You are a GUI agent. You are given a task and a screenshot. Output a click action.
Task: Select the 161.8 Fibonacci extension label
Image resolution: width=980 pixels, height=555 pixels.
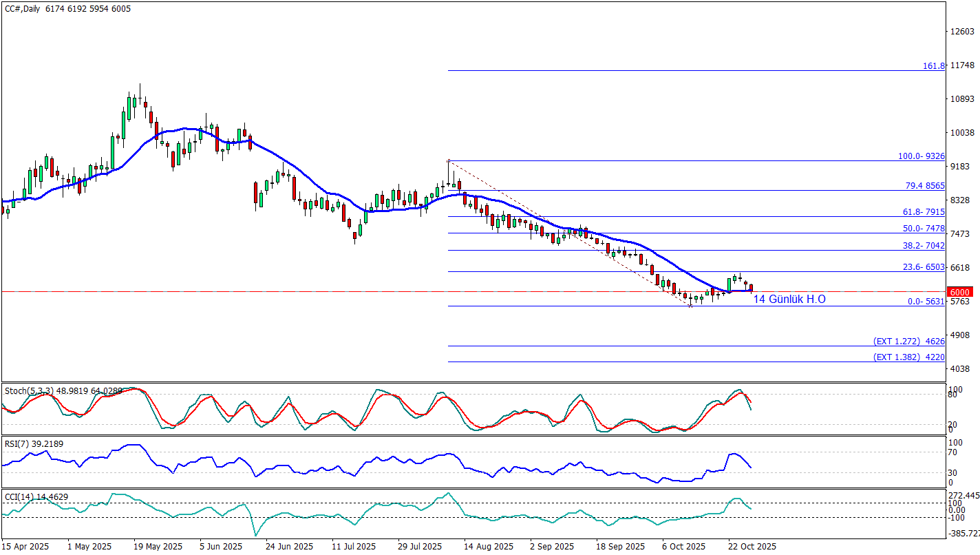(933, 66)
